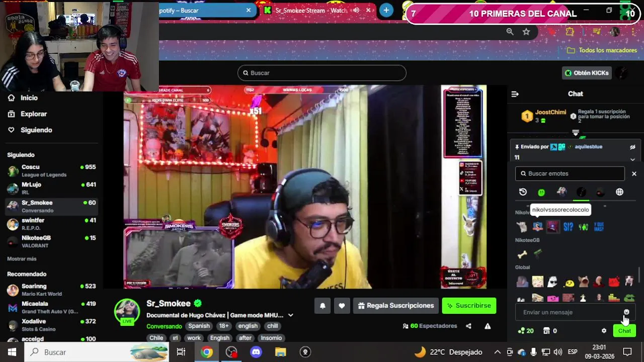Click the Conversando category link
Image resolution: width=644 pixels, height=362 pixels.
coord(164,326)
